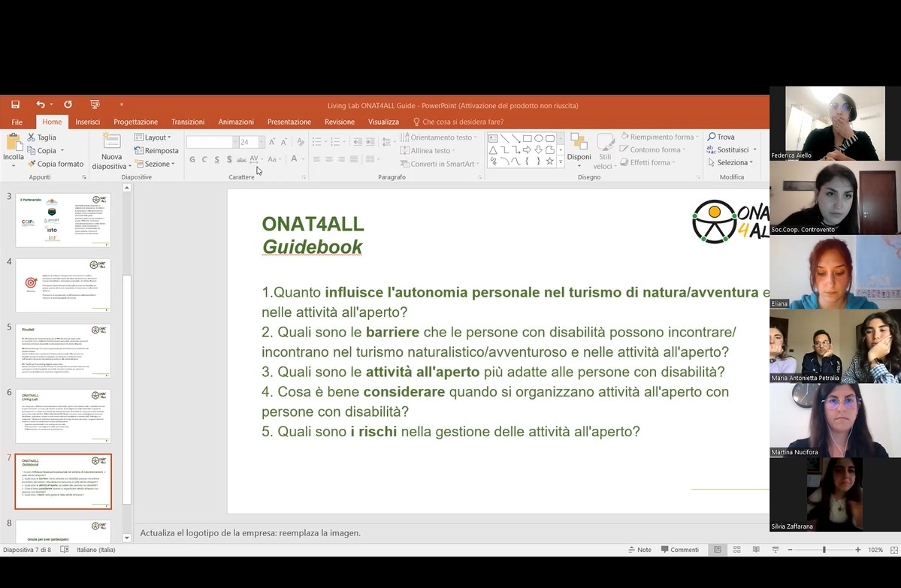This screenshot has width=901, height=588.
Task: Click the Redo/Repeat icon
Action: (x=68, y=104)
